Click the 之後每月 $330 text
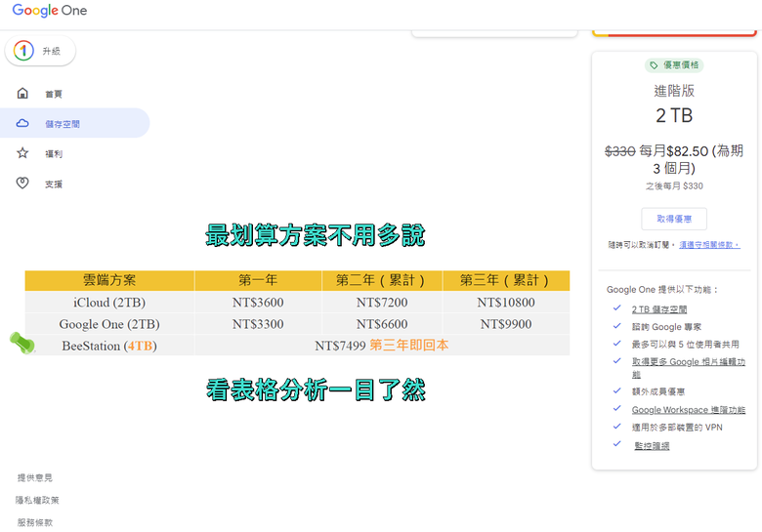Viewport: 762px width, 532px height. 674,185
